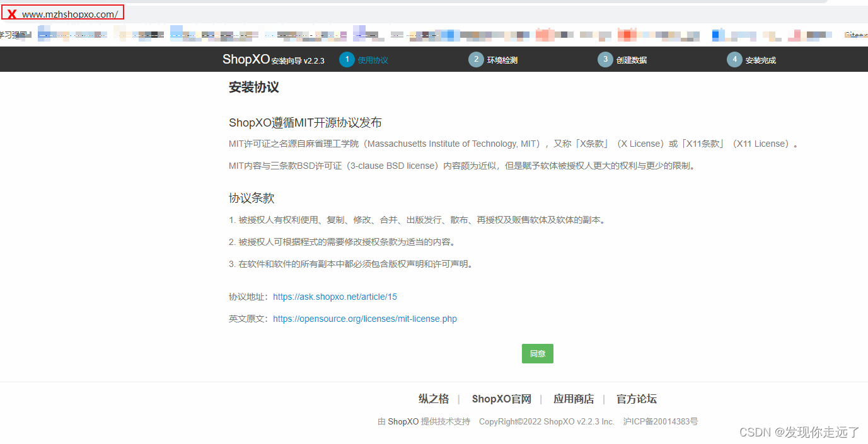Open the 官方论坛 footer link

(x=637, y=399)
